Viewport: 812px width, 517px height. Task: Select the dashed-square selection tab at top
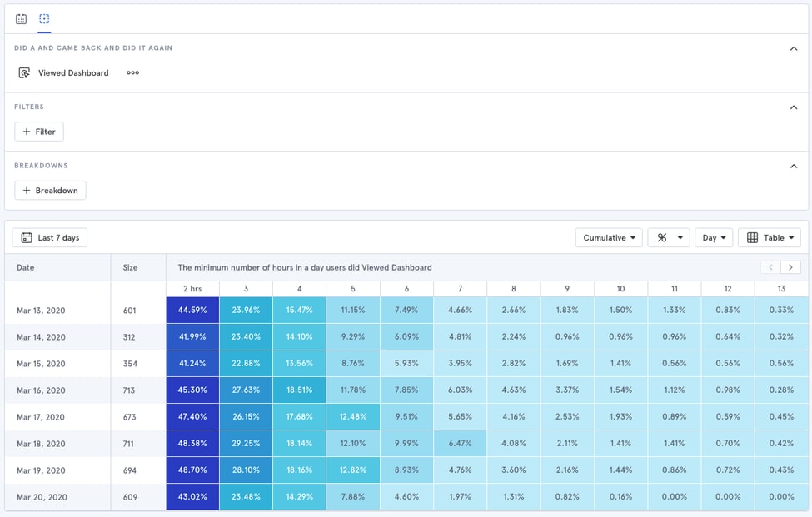tap(44, 18)
